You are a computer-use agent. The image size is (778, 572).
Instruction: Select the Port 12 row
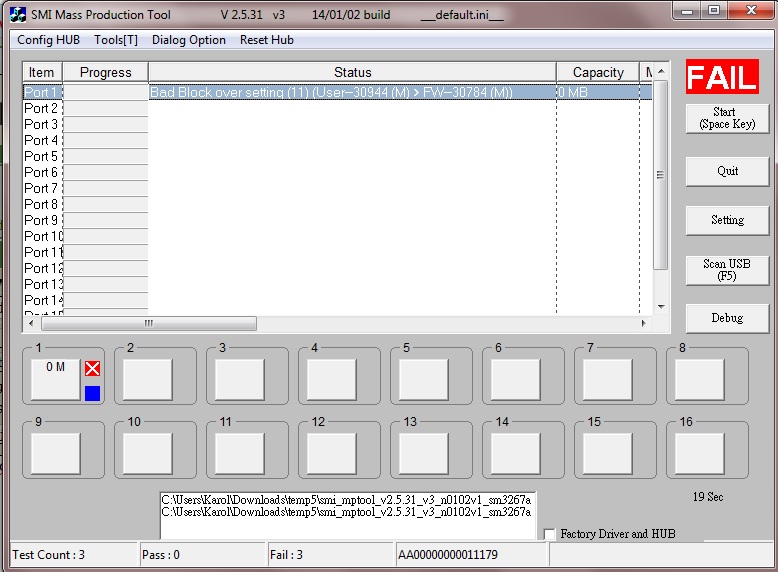(337, 268)
